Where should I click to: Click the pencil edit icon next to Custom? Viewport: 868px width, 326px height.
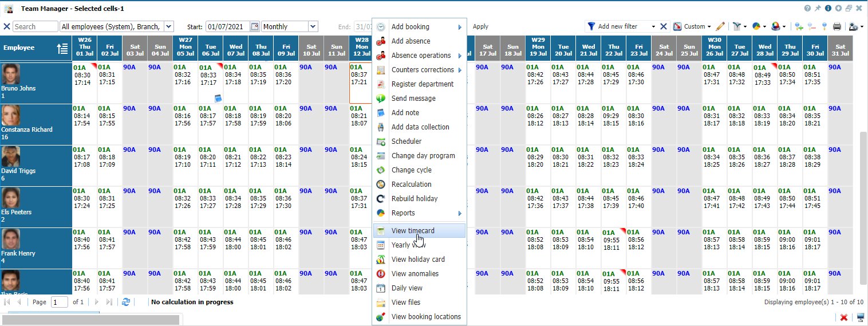[x=720, y=26]
